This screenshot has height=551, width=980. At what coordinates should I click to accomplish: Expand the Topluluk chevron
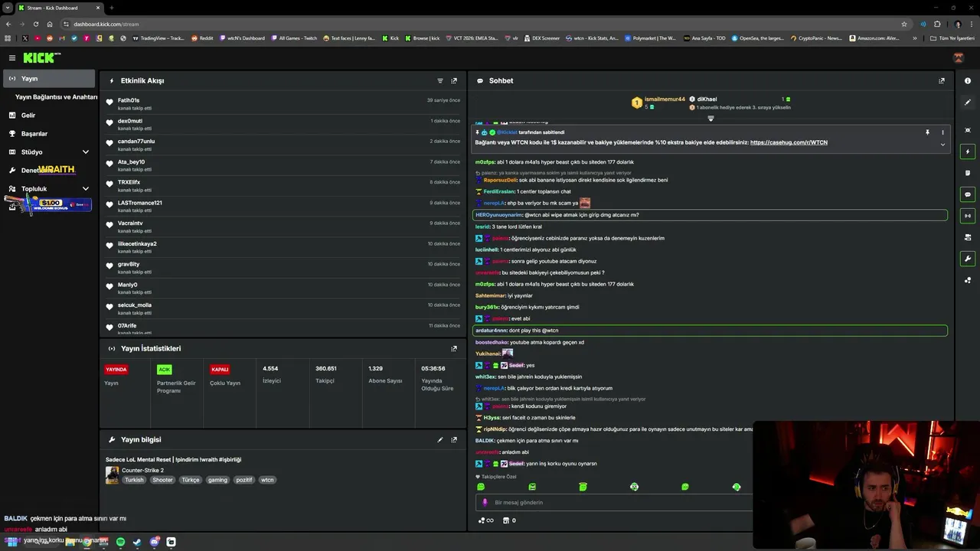(85, 189)
